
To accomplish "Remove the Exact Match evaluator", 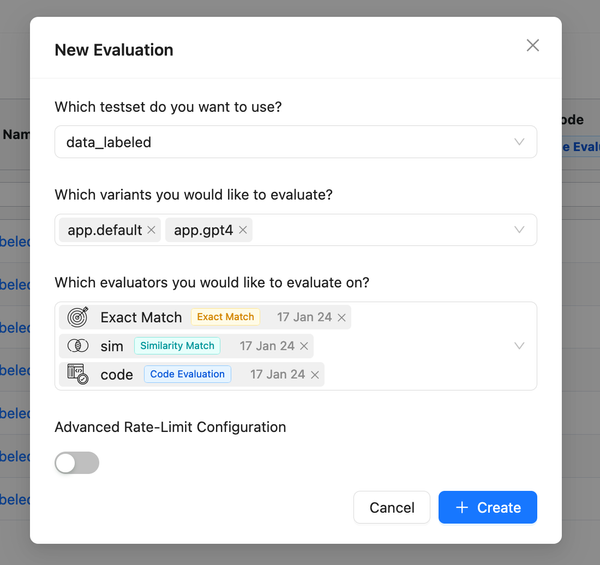I will point(342,317).
